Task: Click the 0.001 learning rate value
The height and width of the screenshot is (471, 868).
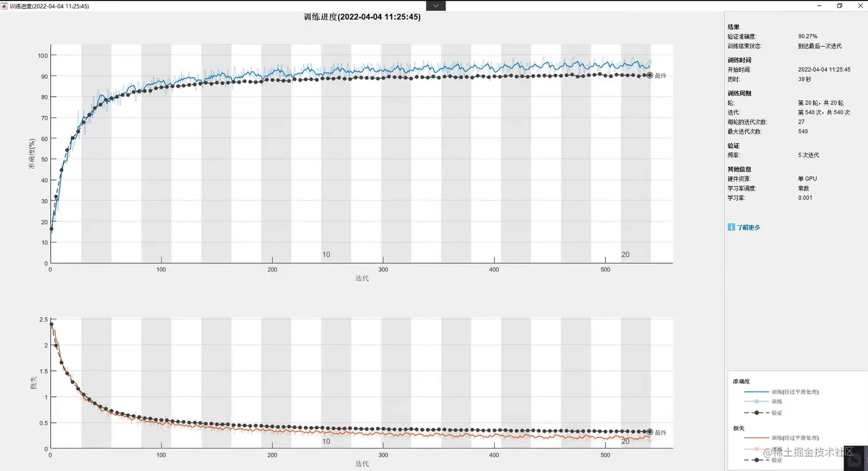Action: 805,198
